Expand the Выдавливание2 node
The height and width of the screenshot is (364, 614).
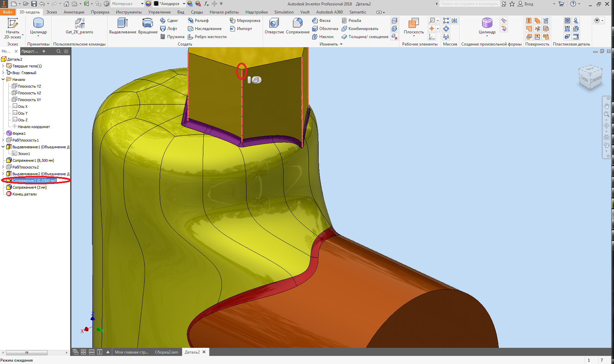[x=3, y=174]
